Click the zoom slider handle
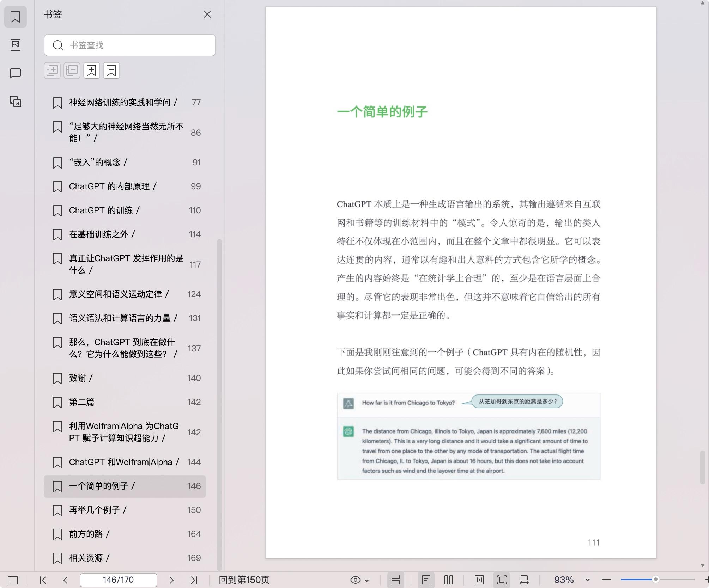This screenshot has width=709, height=588. pyautogui.click(x=655, y=580)
